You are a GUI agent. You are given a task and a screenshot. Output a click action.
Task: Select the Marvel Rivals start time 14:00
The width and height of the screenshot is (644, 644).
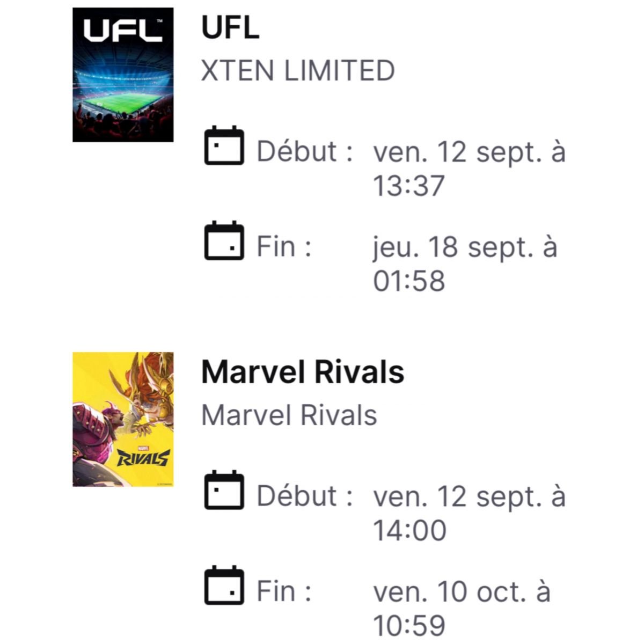[x=409, y=530]
